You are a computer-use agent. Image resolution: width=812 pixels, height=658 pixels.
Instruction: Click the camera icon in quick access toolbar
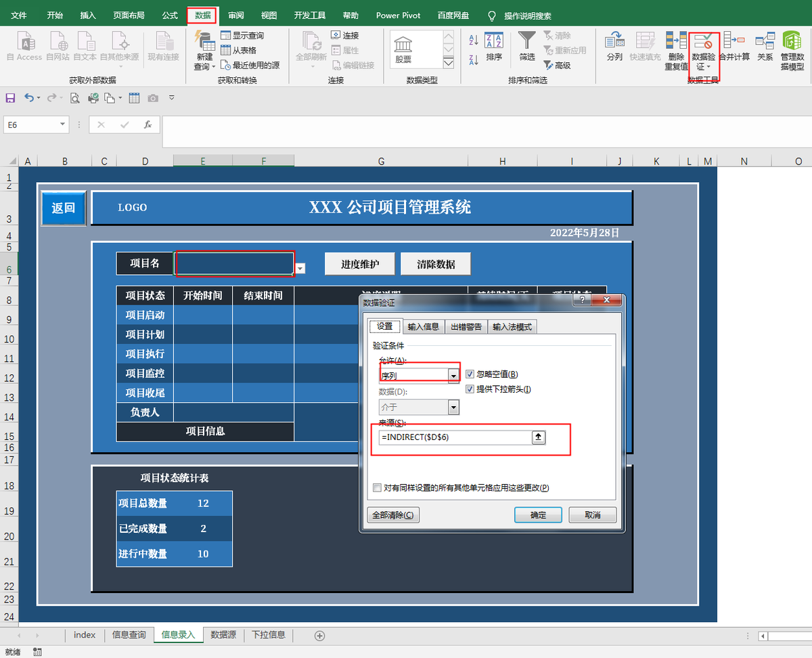[x=153, y=98]
